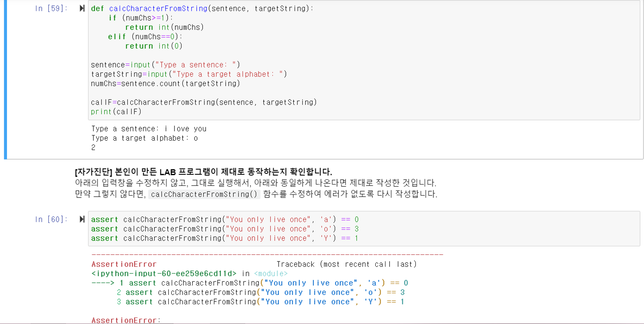Click the traceback arrow line '----> 1 assert'
644x324 pixels.
[249, 283]
